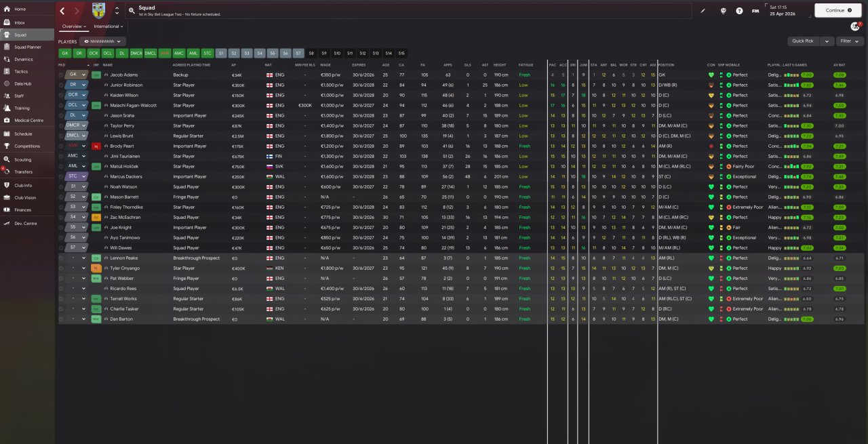Open the Dev. Centre section

27,223
